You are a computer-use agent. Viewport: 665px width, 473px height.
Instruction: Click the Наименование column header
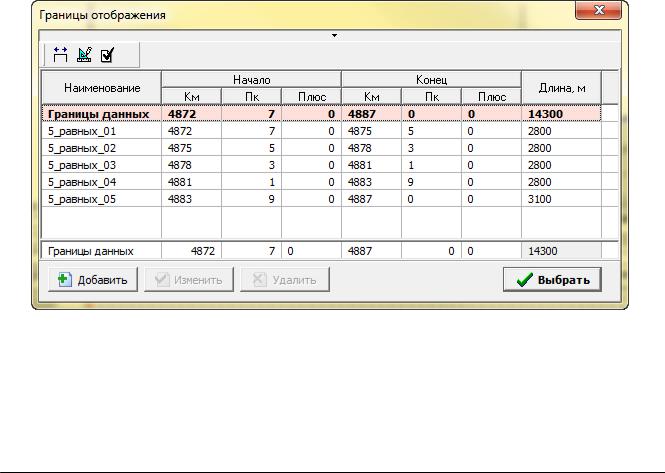[x=102, y=88]
